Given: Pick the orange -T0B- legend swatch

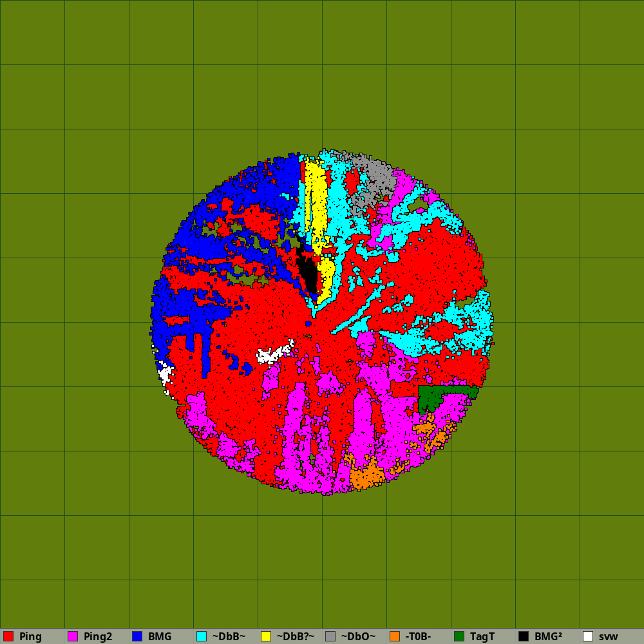Looking at the screenshot, I should pyautogui.click(x=395, y=636).
